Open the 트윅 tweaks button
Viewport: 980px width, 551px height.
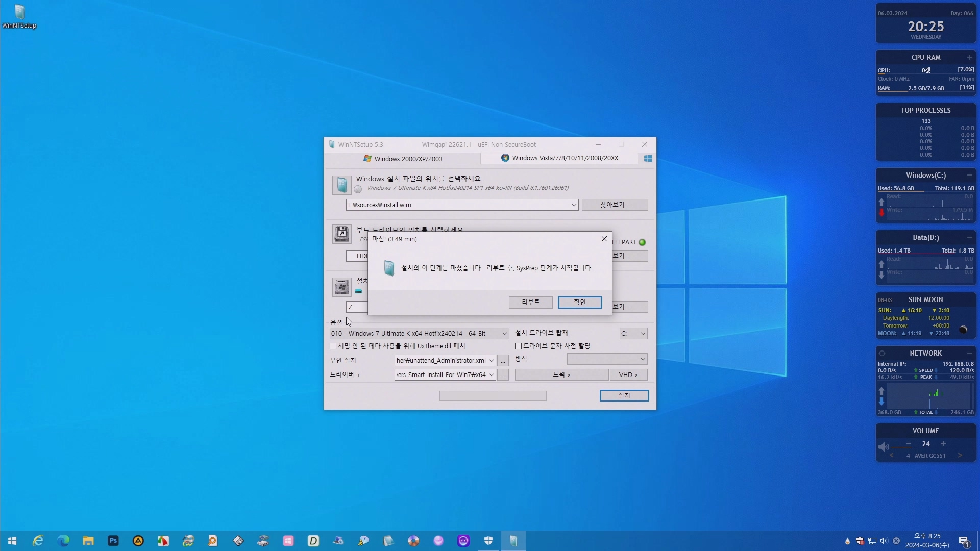tap(561, 375)
